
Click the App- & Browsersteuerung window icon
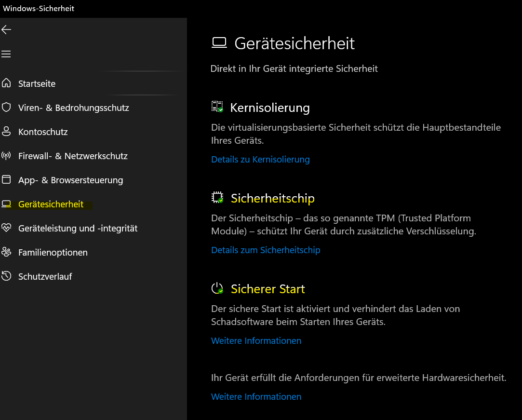point(6,180)
